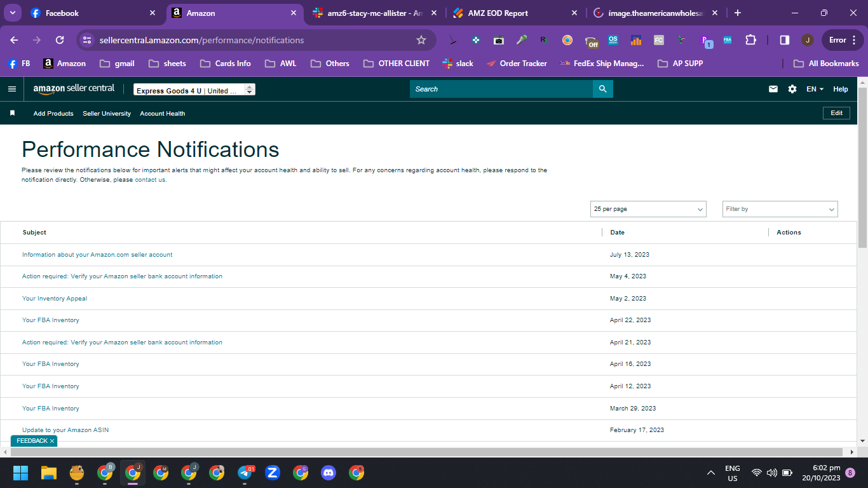
Task: Bookmark this page with the star icon
Action: point(421,40)
